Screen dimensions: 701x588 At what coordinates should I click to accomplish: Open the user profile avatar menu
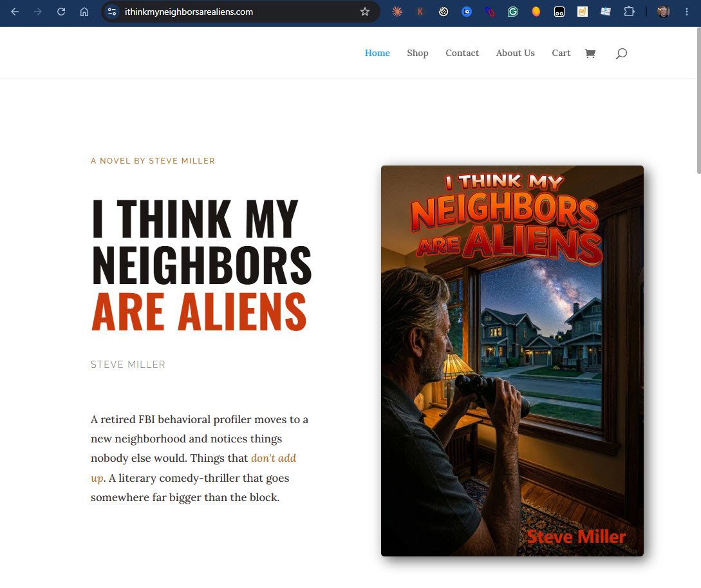(x=664, y=12)
